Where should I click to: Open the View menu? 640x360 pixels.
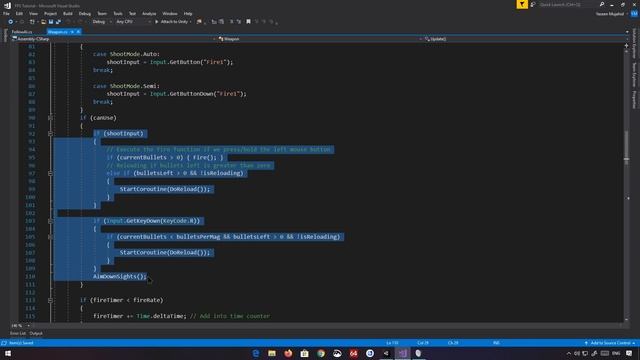coord(33,13)
